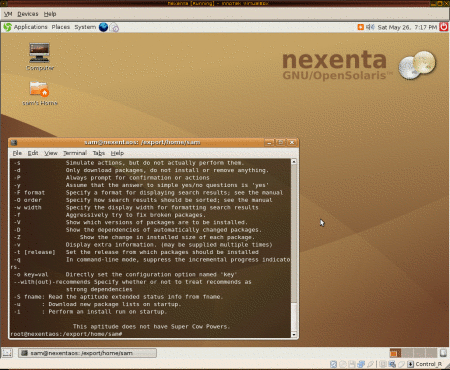
Task: Open sam's Home folder icon
Action: (x=39, y=89)
